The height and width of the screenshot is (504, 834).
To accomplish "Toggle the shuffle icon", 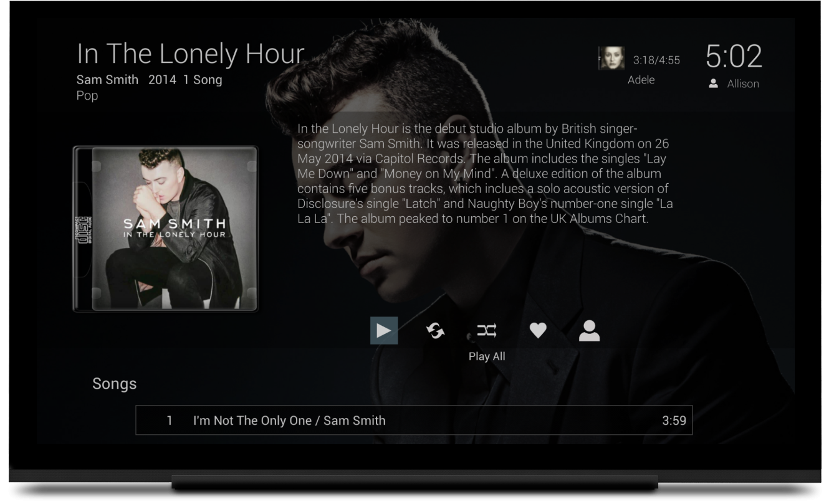I will tap(487, 331).
